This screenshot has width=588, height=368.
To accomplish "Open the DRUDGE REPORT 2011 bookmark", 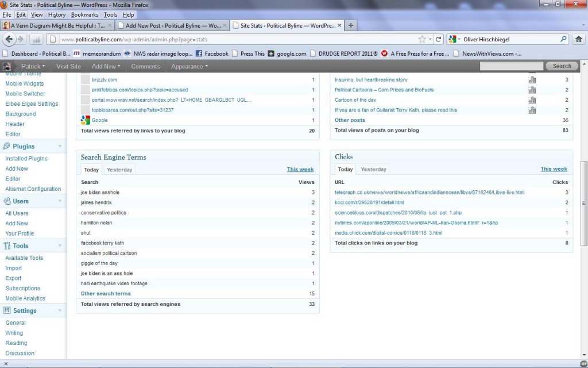I will pyautogui.click(x=344, y=53).
